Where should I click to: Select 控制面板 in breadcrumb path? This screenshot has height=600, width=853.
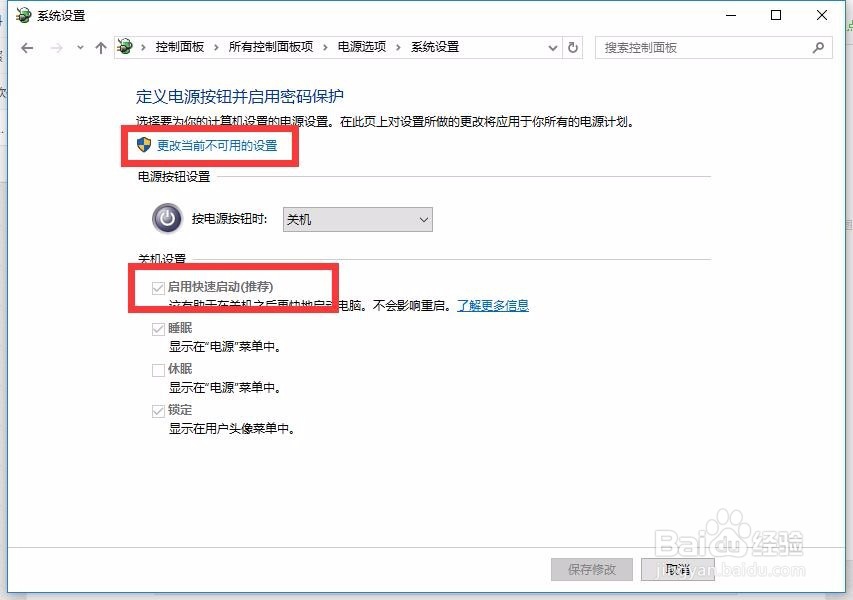[x=180, y=47]
